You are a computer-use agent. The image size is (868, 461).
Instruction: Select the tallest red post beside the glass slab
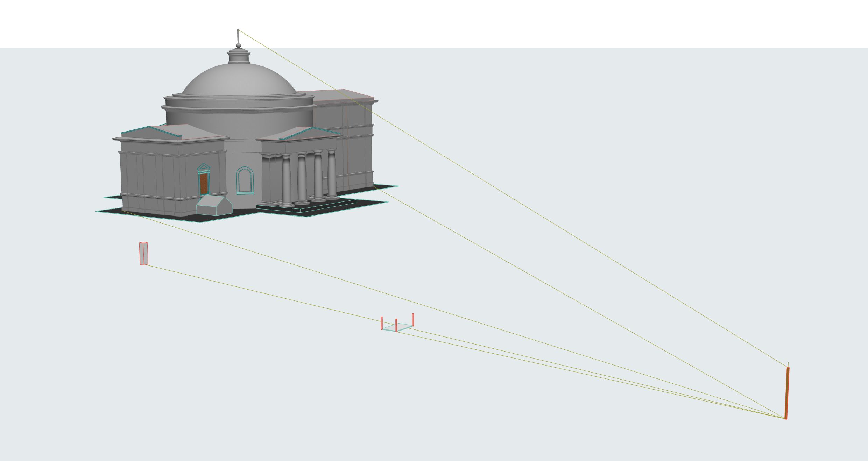(x=413, y=320)
